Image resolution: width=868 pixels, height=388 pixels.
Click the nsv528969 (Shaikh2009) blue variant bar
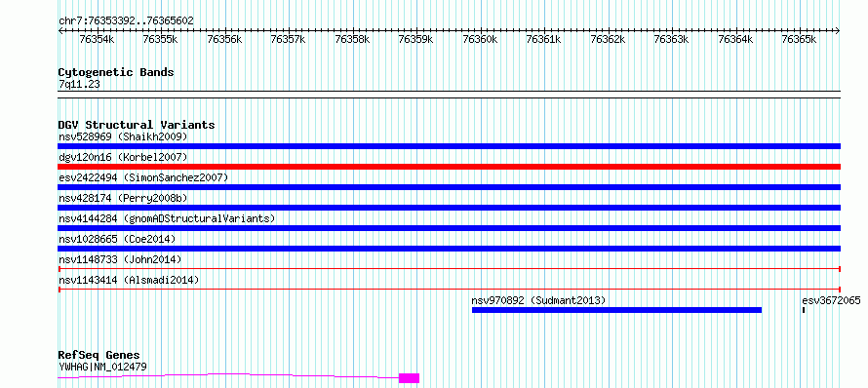tap(449, 146)
